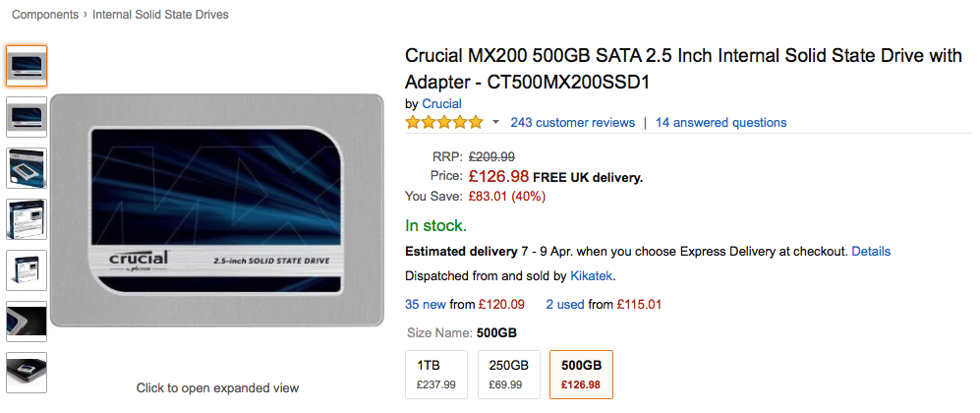Visit the Crucial brand link
The width and height of the screenshot is (980, 413).
click(441, 103)
